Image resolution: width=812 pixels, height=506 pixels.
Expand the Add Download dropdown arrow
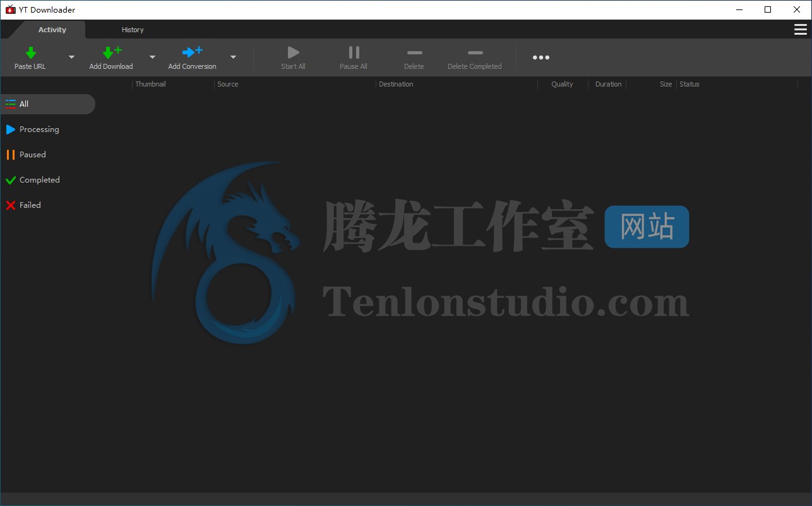pyautogui.click(x=152, y=57)
